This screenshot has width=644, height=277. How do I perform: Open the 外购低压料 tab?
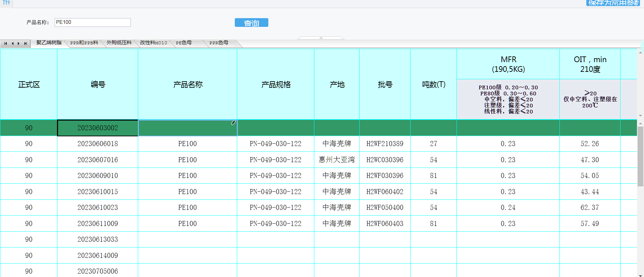pos(119,43)
